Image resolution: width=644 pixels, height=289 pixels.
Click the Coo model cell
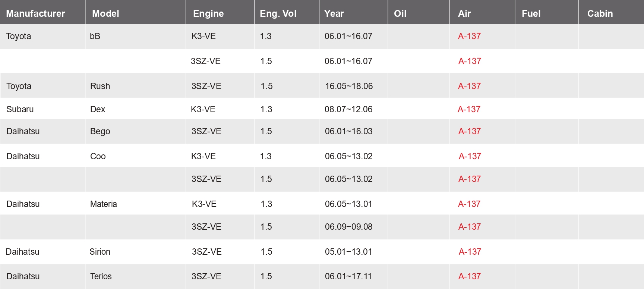[x=98, y=156]
